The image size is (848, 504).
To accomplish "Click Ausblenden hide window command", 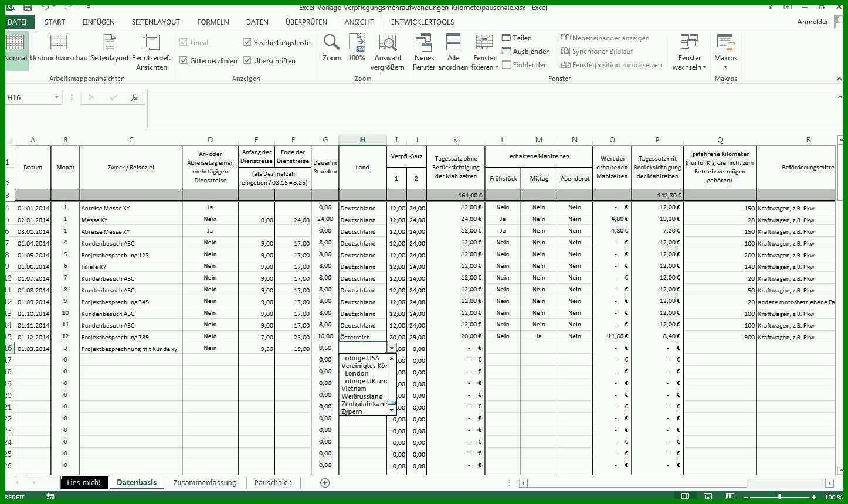I will pos(525,52).
